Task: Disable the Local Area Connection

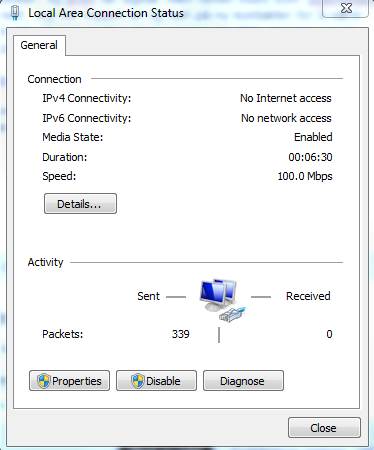Action: pos(156,380)
